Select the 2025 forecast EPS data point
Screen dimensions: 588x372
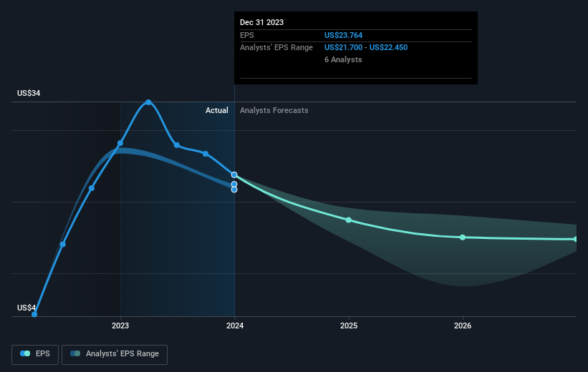pos(349,220)
